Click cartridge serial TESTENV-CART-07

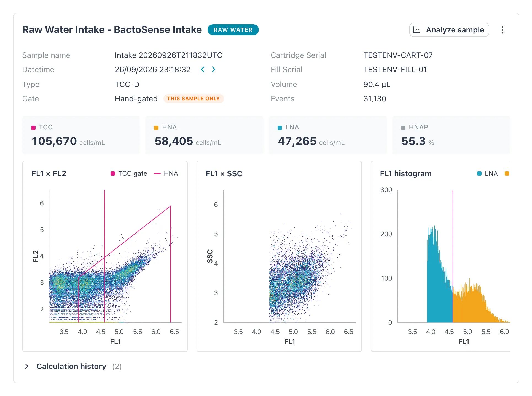pyautogui.click(x=398, y=55)
